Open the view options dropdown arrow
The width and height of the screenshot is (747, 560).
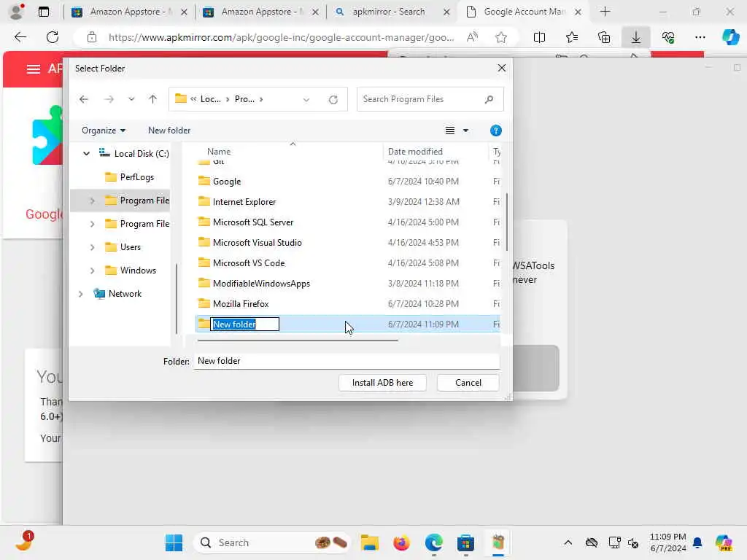(466, 131)
